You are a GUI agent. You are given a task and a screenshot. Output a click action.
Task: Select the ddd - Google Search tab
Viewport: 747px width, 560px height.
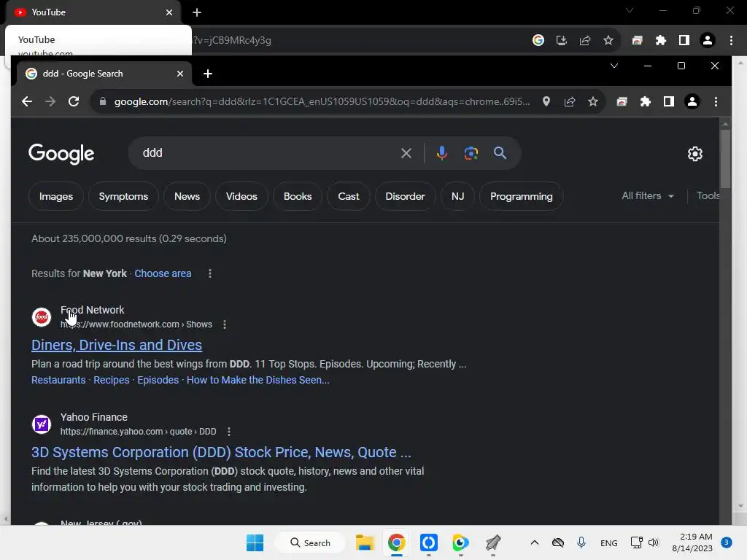(105, 74)
